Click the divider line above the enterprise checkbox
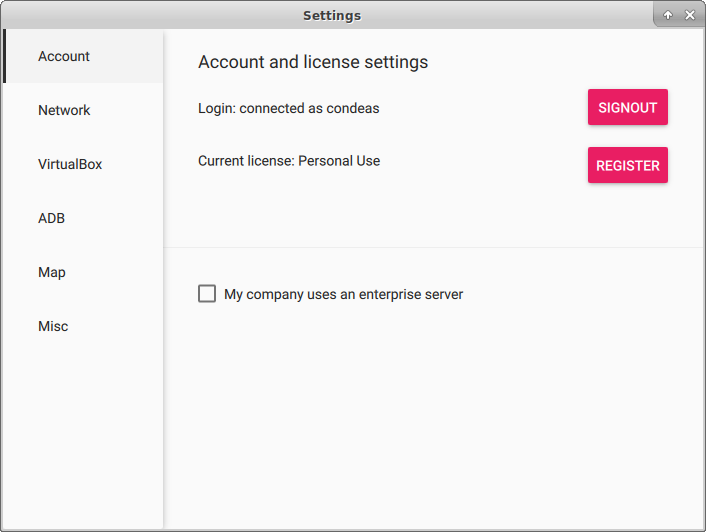Viewport: 706px width, 532px height. (434, 247)
